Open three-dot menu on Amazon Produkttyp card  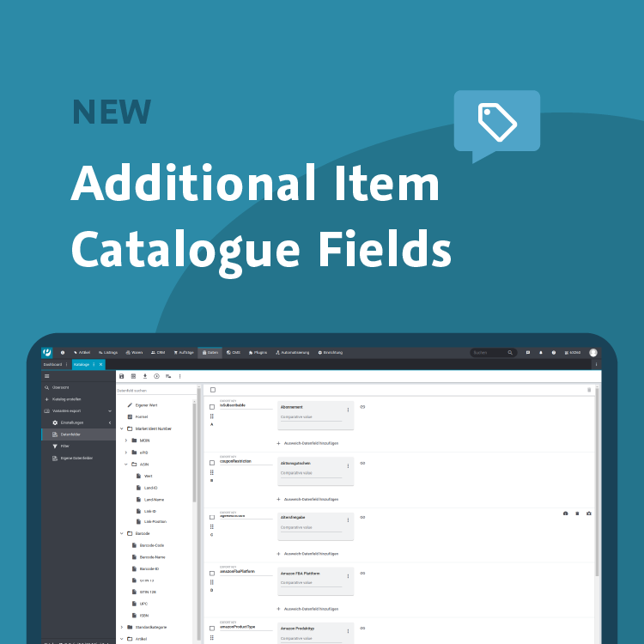point(348,631)
